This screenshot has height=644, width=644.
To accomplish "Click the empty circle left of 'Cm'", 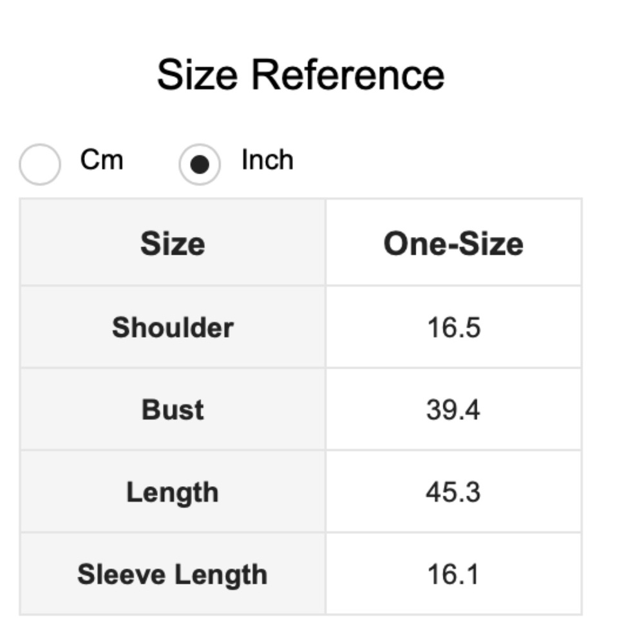I will pos(40,164).
